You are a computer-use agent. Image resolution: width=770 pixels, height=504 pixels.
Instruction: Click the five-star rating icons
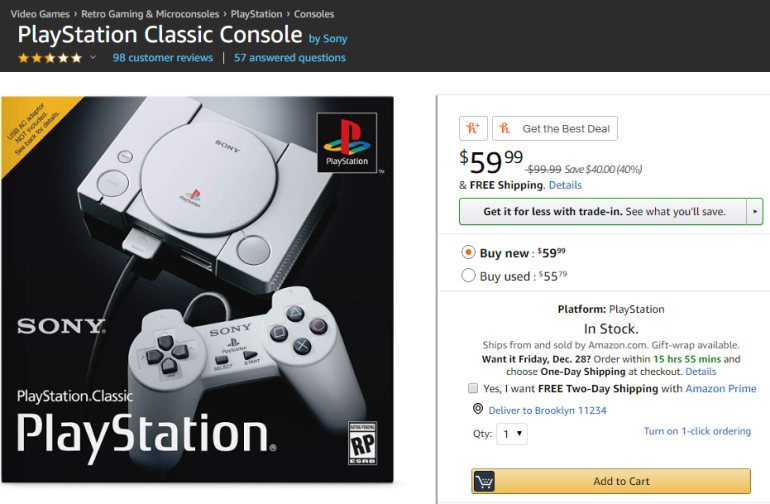[x=50, y=58]
